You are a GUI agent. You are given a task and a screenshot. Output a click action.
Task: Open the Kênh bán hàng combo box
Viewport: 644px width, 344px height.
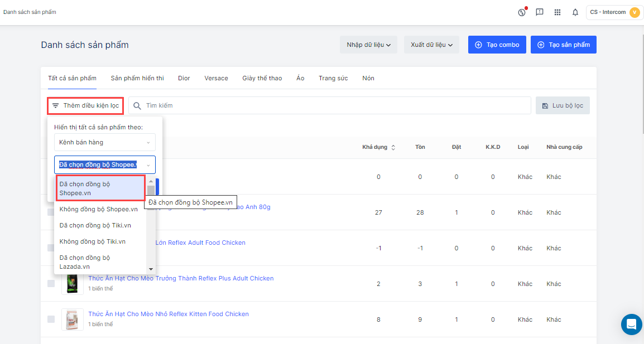pyautogui.click(x=104, y=142)
